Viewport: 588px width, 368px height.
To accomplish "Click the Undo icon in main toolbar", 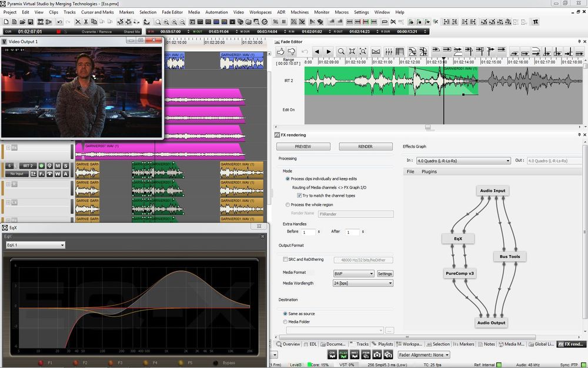I will coord(59,22).
